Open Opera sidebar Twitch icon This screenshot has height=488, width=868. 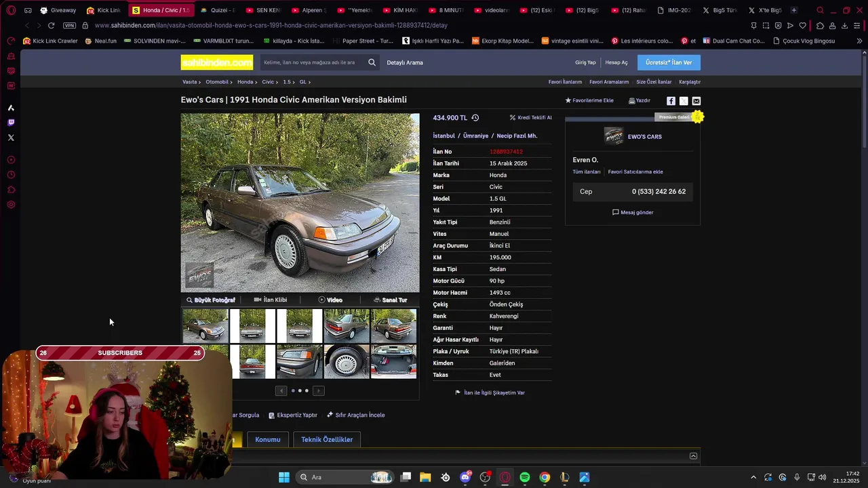click(11, 123)
